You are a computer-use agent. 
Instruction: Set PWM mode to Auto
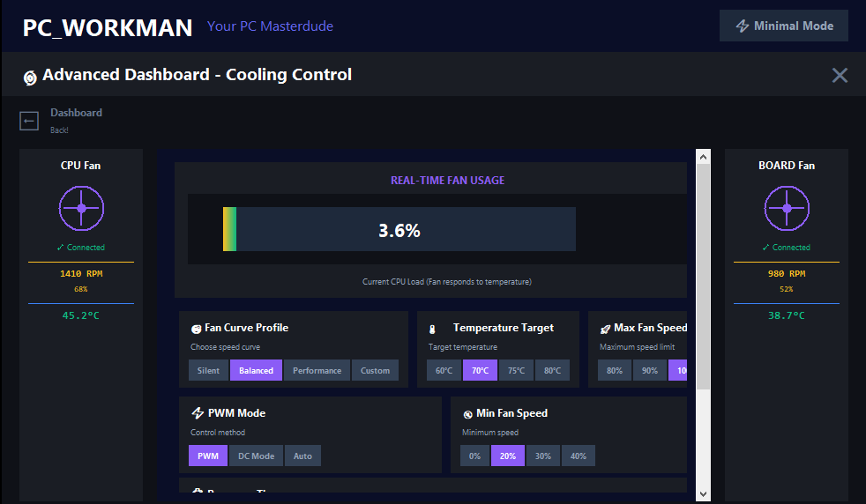click(x=302, y=456)
